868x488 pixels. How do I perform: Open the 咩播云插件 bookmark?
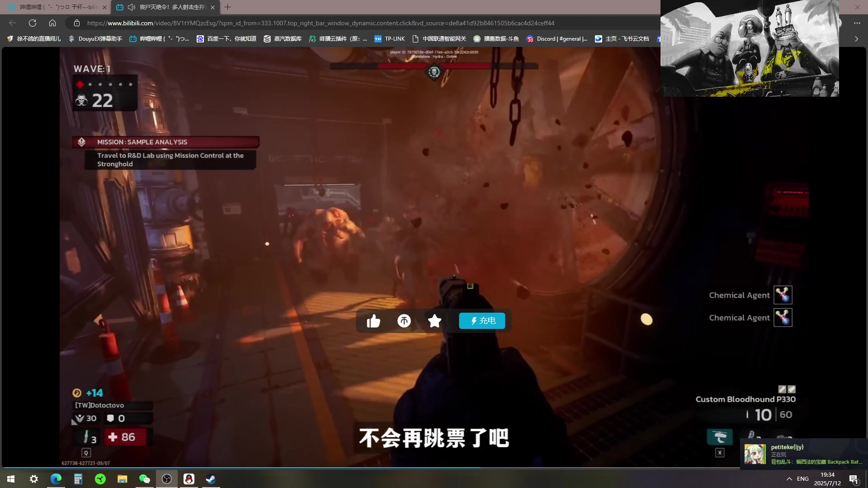[338, 39]
